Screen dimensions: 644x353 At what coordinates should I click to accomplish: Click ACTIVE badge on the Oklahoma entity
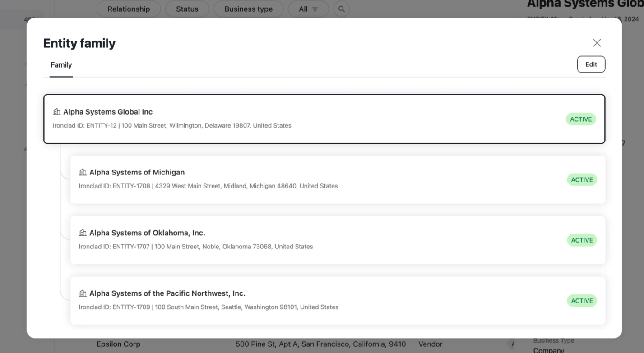tap(582, 240)
